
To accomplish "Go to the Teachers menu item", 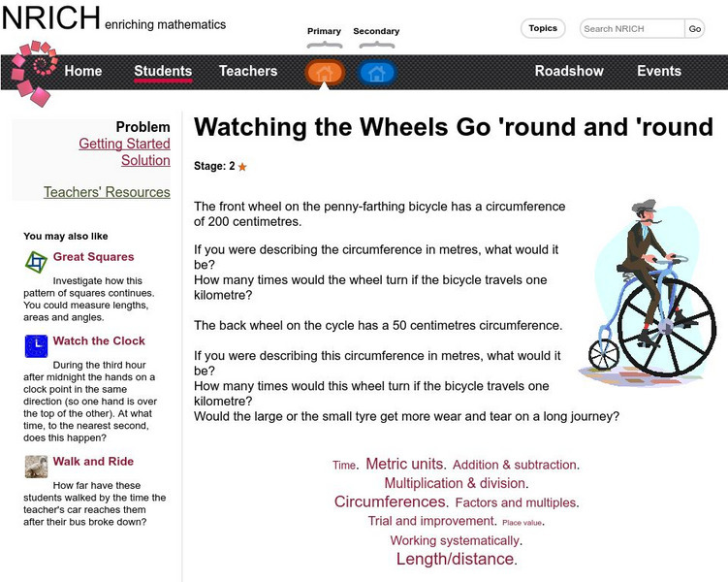I will coord(248,71).
